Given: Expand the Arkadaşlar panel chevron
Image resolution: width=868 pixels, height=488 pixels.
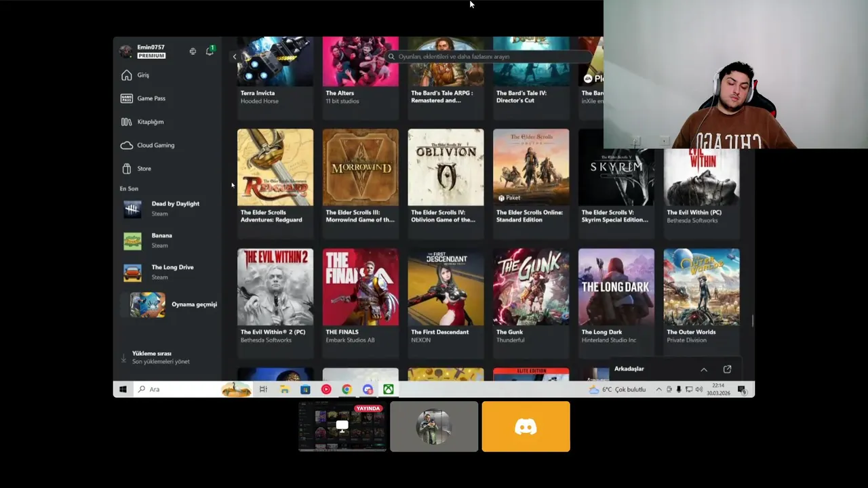Looking at the screenshot, I should [704, 369].
